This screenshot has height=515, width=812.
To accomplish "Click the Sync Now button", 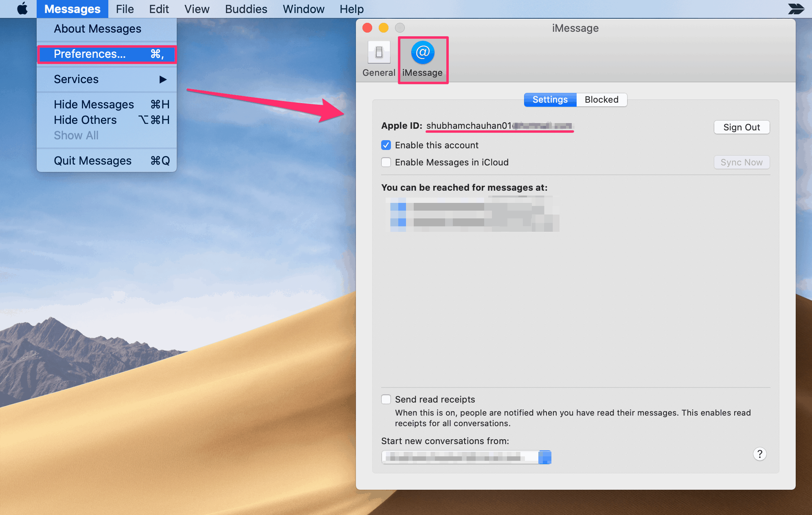I will pyautogui.click(x=741, y=162).
